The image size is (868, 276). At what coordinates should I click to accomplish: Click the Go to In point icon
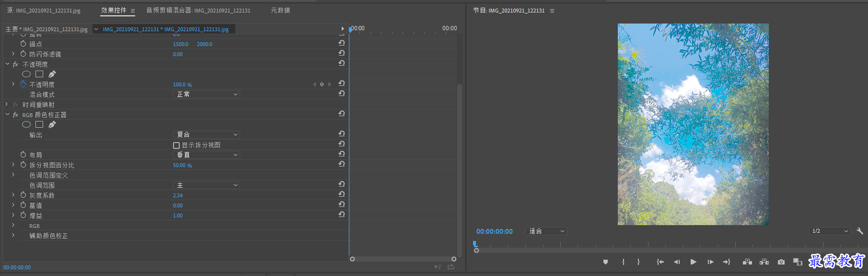pos(660,262)
